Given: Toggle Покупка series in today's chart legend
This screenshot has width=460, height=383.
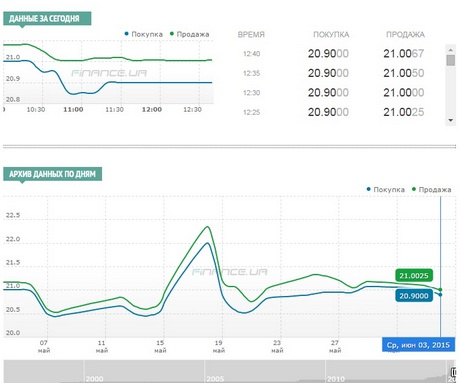Looking at the screenshot, I should pos(144,34).
